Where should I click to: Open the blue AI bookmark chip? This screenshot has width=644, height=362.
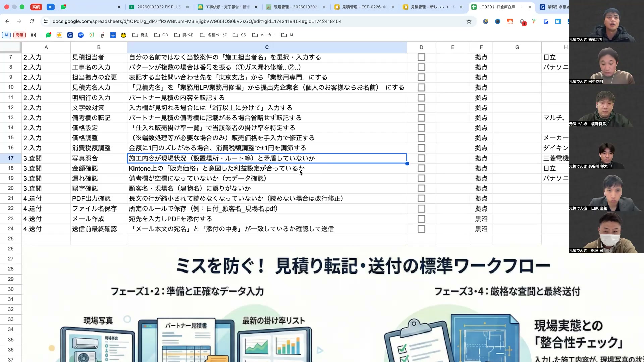tap(6, 35)
